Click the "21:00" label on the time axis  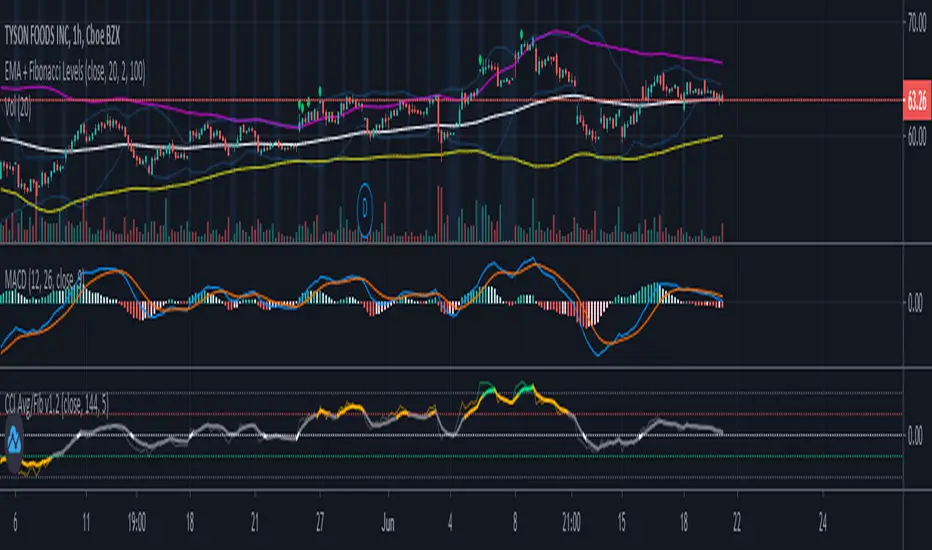pos(571,521)
